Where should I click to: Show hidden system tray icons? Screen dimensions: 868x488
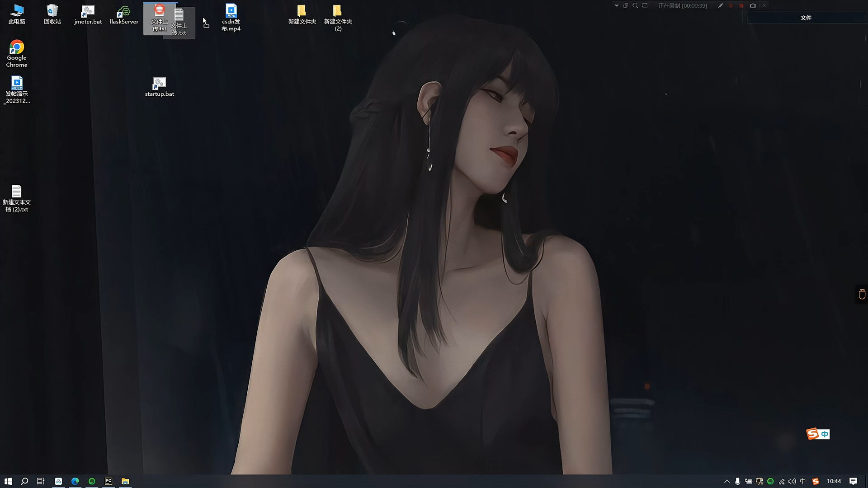pos(727,481)
